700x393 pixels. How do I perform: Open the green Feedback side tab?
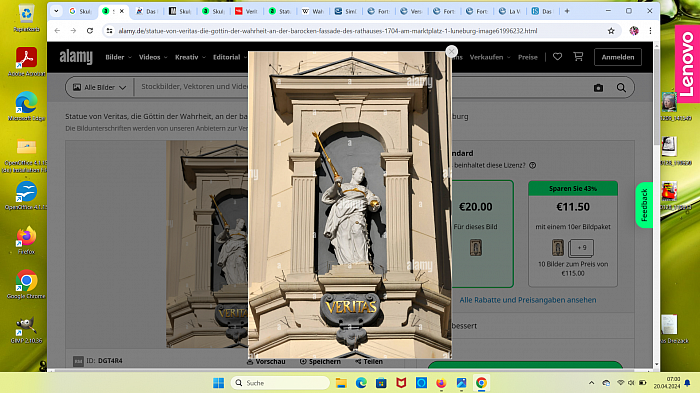click(x=644, y=205)
